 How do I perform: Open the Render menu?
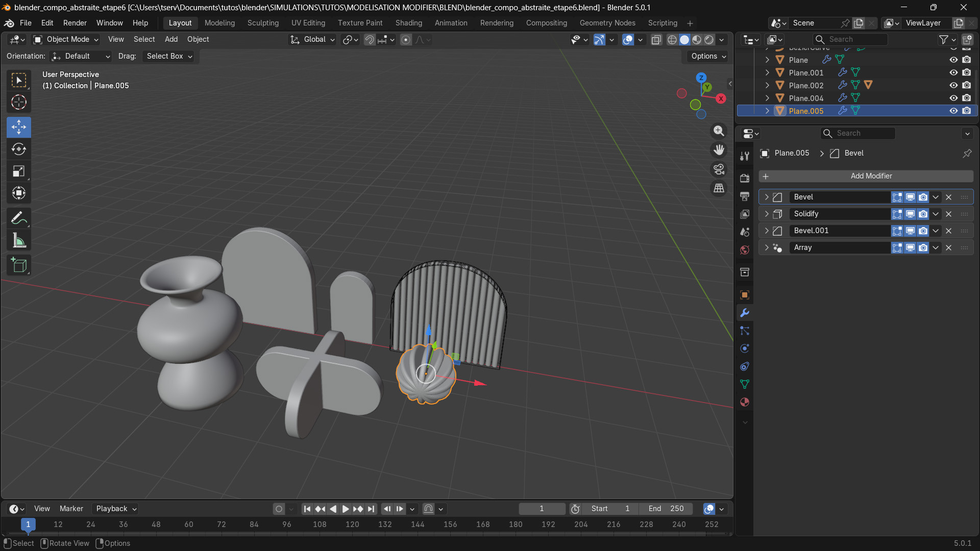coord(75,23)
